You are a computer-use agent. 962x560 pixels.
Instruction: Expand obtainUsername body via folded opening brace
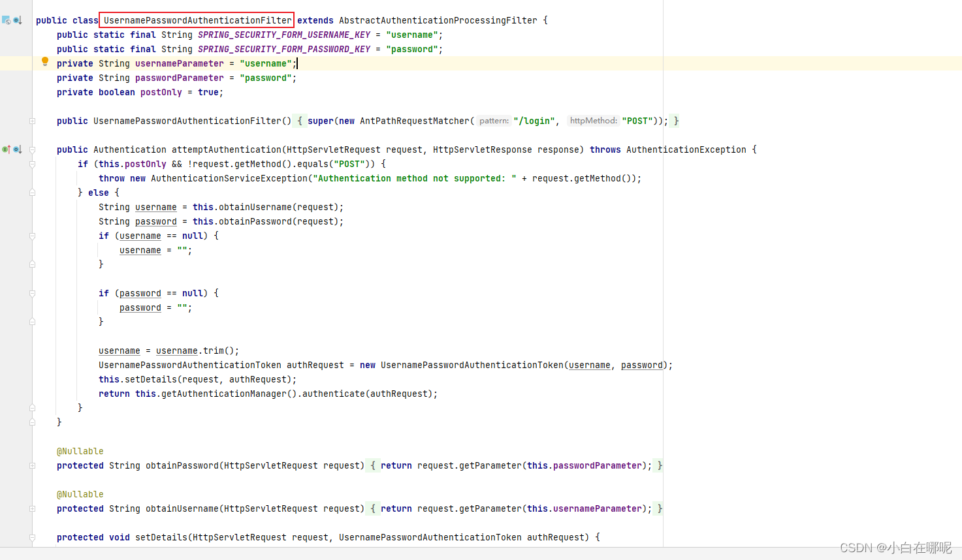pyautogui.click(x=373, y=508)
